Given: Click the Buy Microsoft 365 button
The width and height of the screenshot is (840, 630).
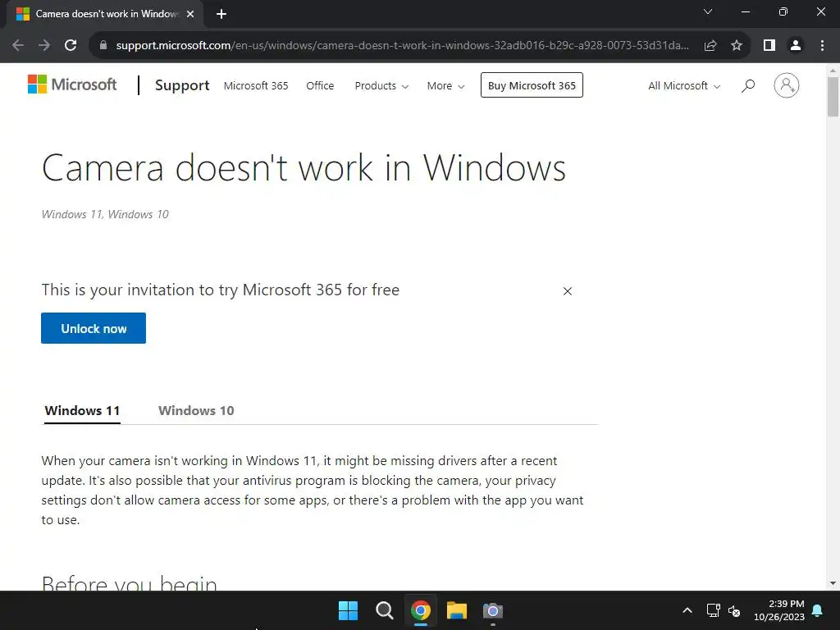Looking at the screenshot, I should (x=532, y=85).
